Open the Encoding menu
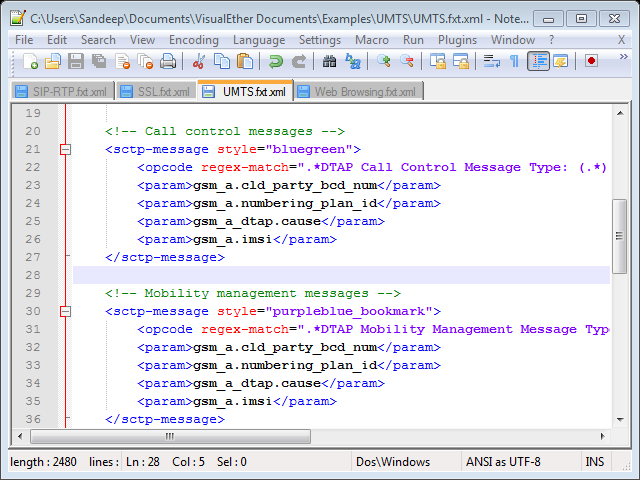 pos(194,40)
